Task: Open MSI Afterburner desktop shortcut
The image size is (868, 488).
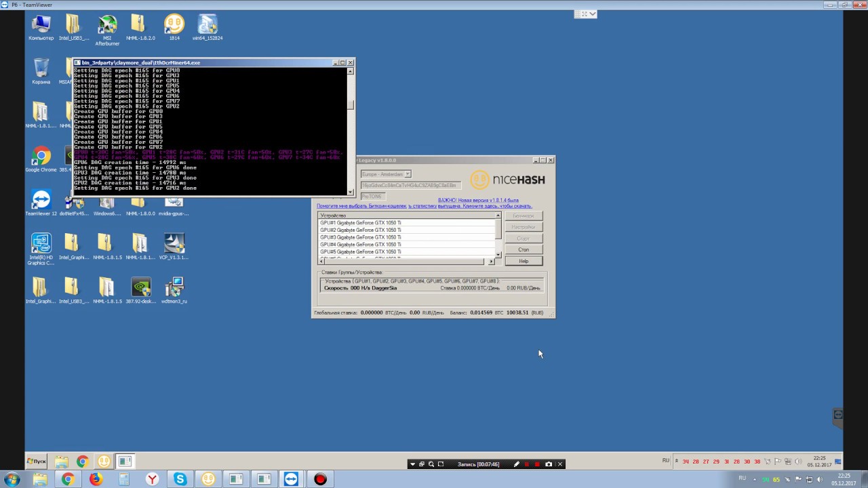Action: tap(107, 30)
